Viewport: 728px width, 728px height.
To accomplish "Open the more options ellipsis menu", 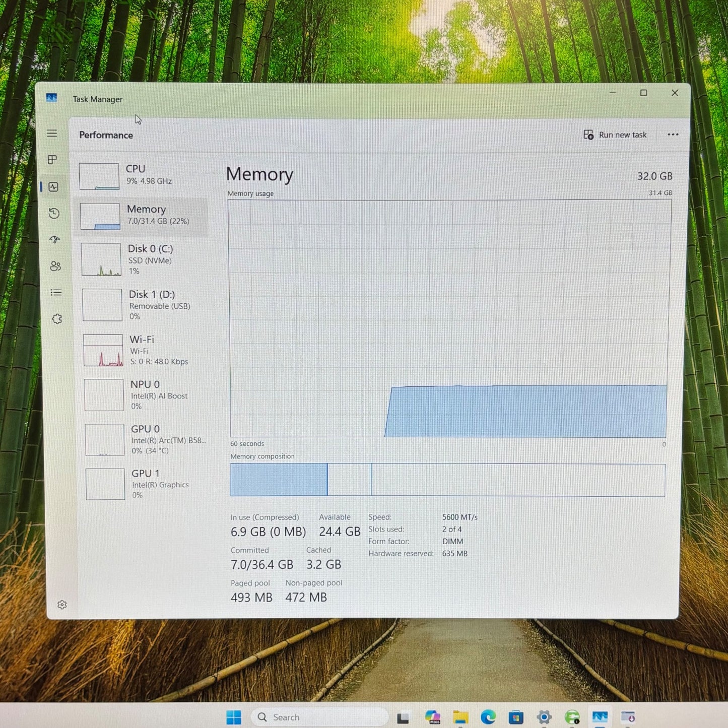I will [673, 135].
